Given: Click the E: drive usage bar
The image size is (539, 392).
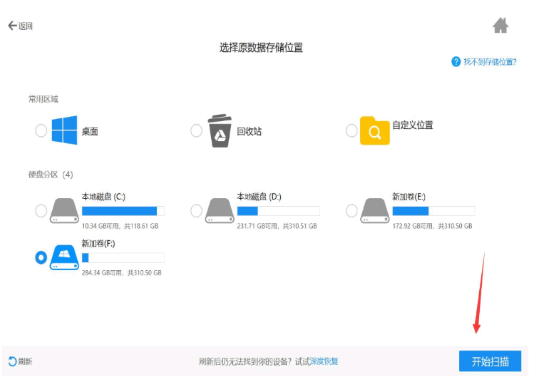Looking at the screenshot, I should coord(433,210).
